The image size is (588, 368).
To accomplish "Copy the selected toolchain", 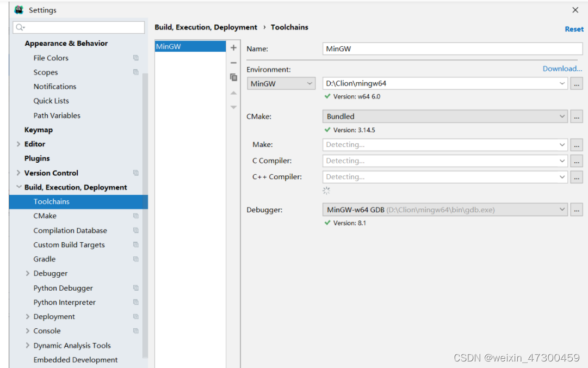I will coord(233,77).
